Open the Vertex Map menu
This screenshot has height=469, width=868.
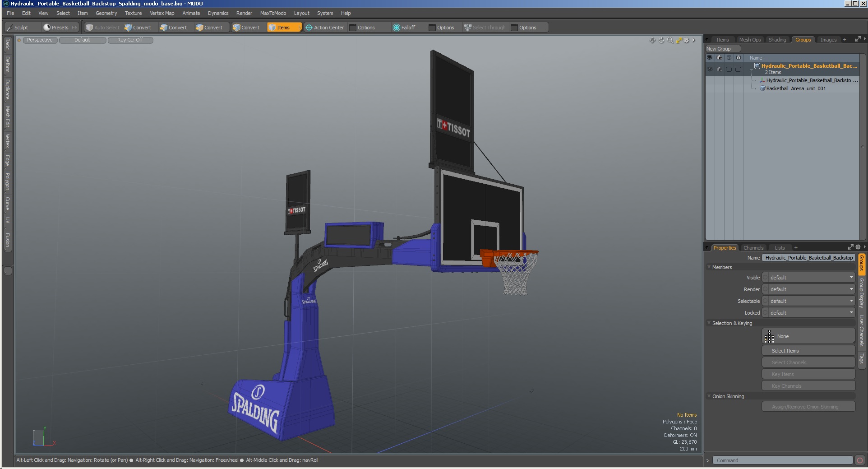tap(162, 13)
